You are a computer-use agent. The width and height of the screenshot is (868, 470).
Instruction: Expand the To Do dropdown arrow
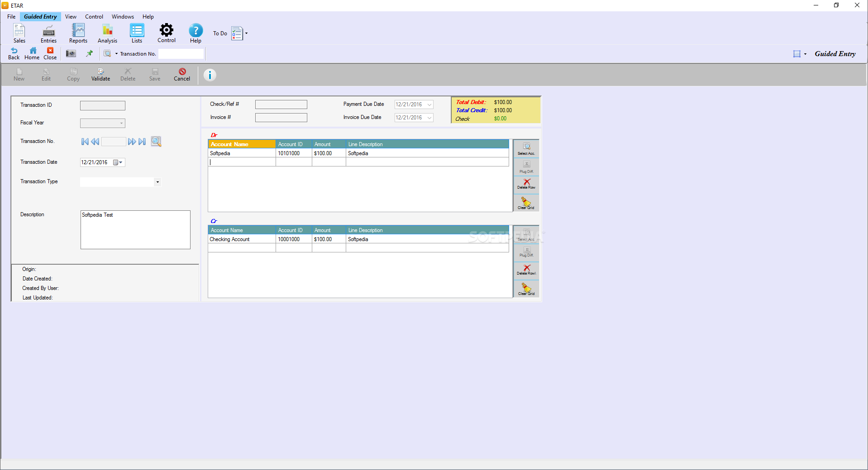[x=246, y=33]
